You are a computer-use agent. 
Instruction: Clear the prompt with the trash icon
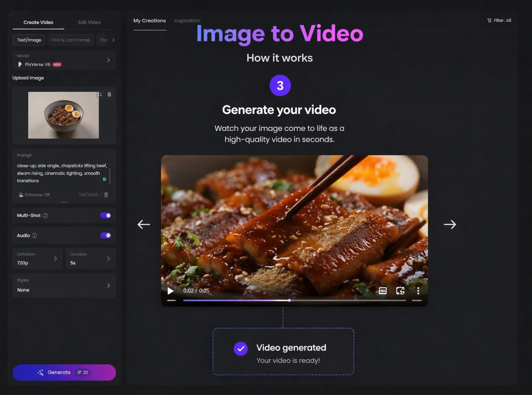pos(106,194)
